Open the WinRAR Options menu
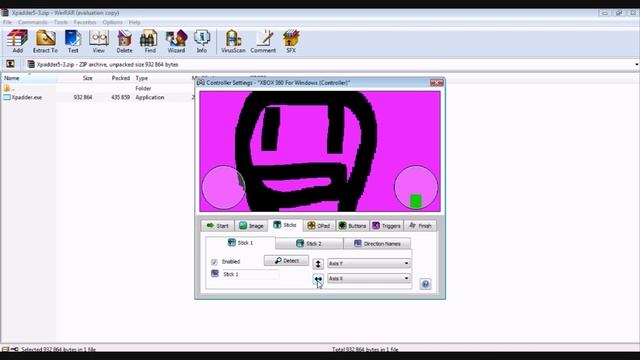The height and width of the screenshot is (360, 640). 112,22
